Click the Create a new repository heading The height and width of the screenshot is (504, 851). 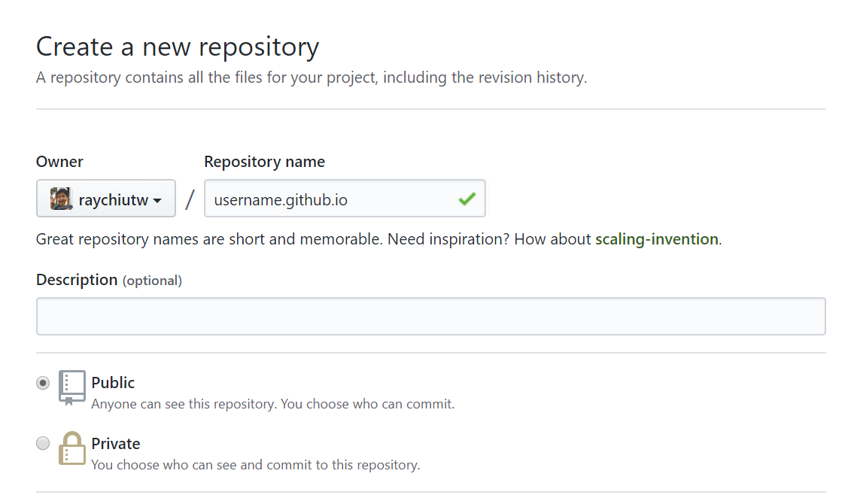pyautogui.click(x=178, y=47)
